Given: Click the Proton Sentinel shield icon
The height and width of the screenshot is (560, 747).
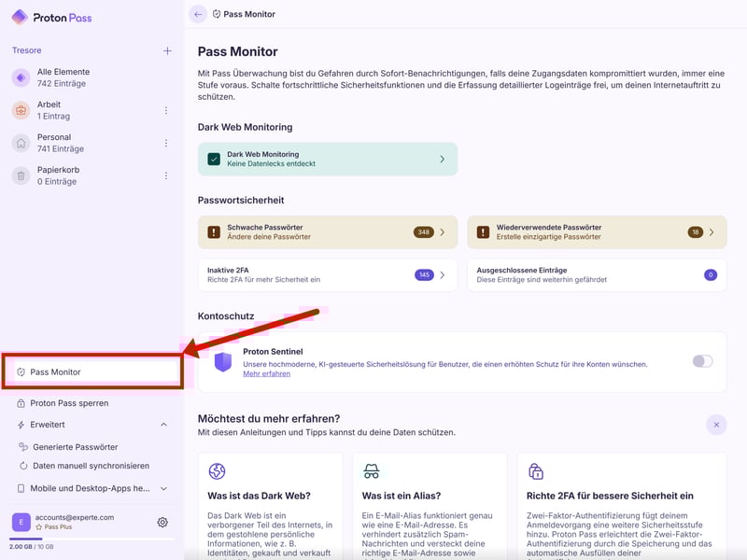Looking at the screenshot, I should tap(223, 361).
